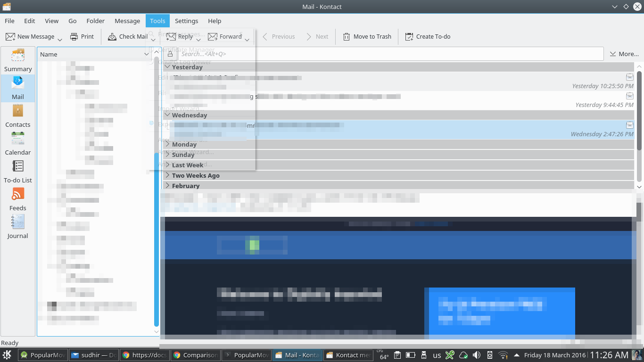
Task: Open Reply dropdown arrow
Action: 198,39
